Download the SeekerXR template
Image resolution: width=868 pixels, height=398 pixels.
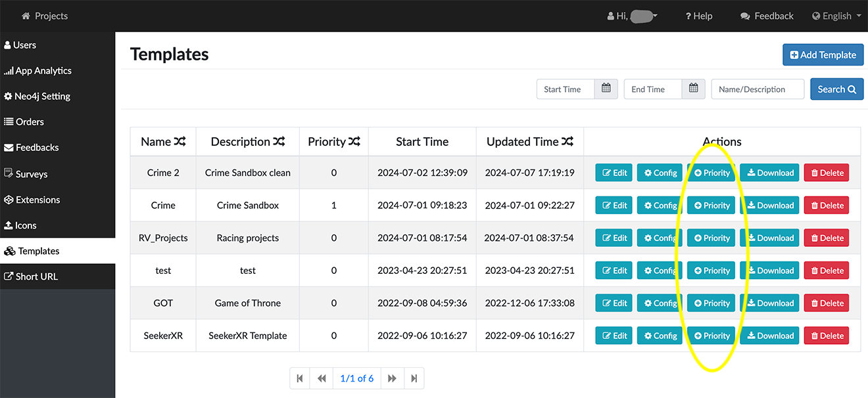[769, 336]
